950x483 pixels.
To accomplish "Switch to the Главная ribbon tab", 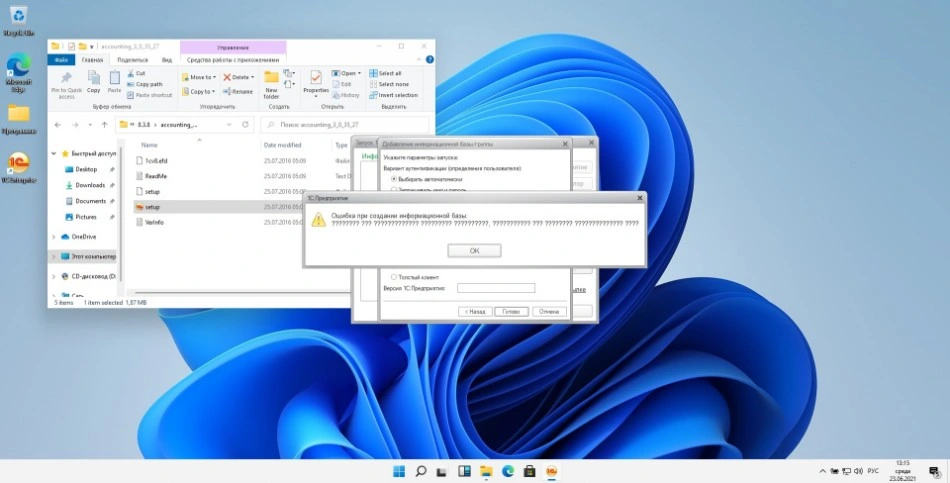I will [93, 60].
